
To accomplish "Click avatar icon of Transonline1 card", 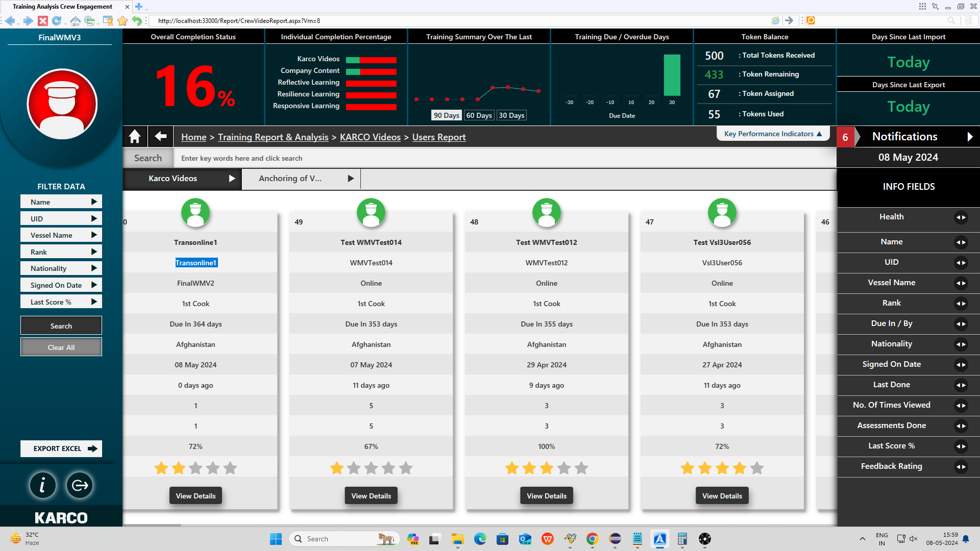I will (195, 212).
